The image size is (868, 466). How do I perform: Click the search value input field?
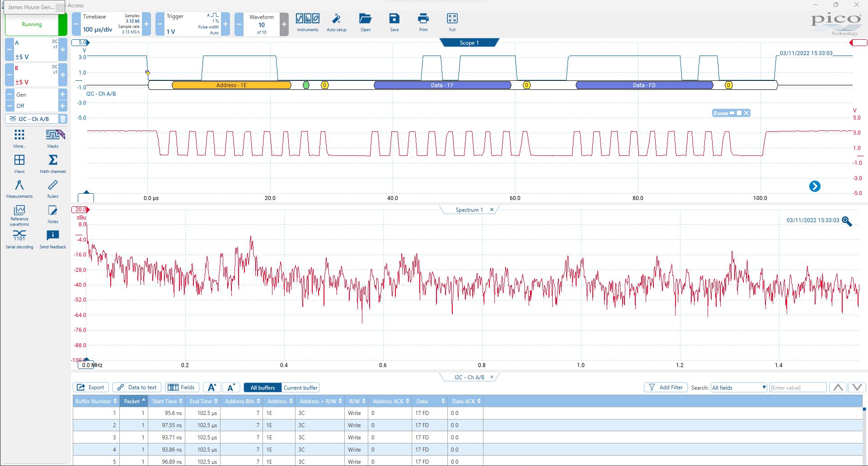pyautogui.click(x=798, y=387)
